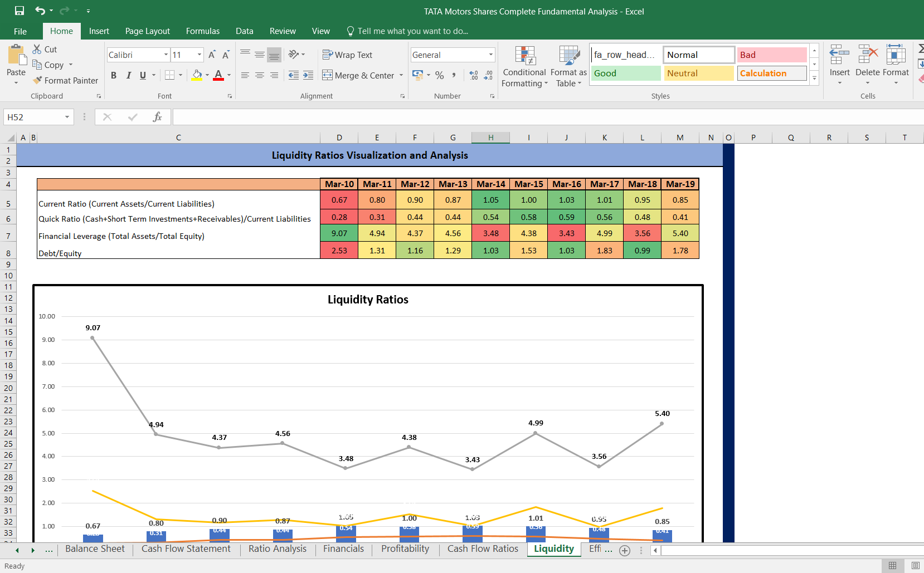Toggle Center horizontal alignment
Screen dimensions: 924x573
(260, 75)
